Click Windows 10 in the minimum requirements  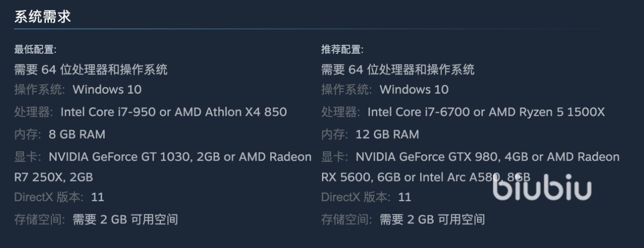coord(107,90)
